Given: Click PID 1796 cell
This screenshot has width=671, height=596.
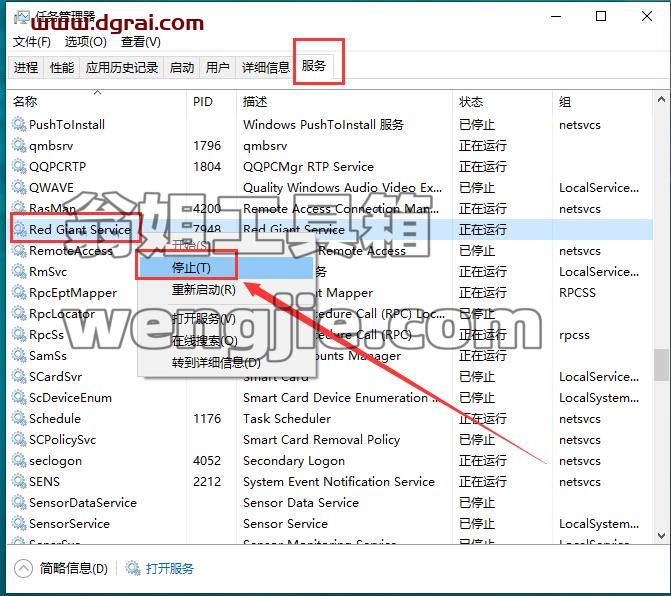Looking at the screenshot, I should (207, 145).
